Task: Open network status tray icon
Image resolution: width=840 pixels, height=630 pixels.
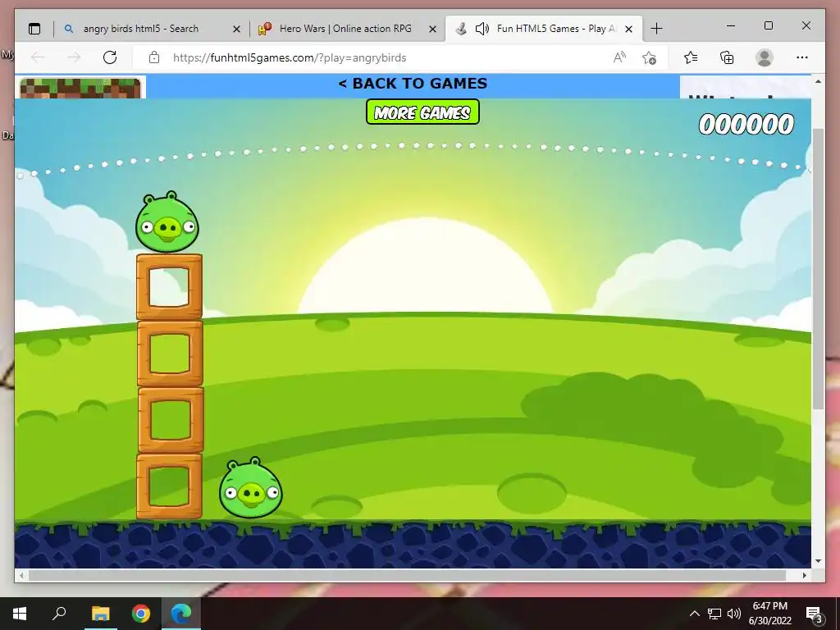Action: pos(714,614)
